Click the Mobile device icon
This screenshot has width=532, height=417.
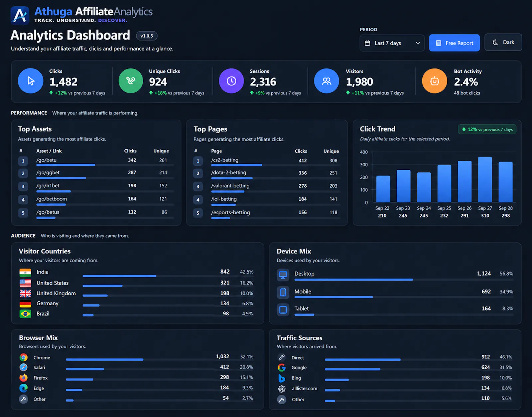coord(283,292)
